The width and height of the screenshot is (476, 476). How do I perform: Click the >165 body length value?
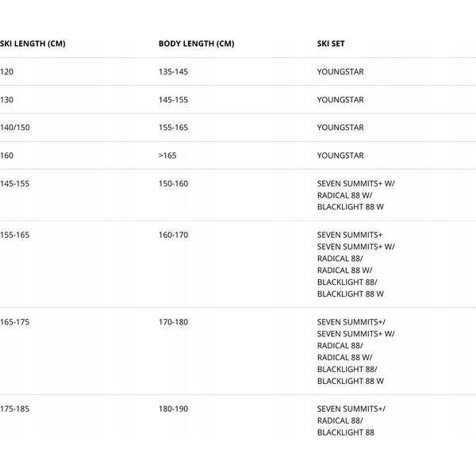click(x=167, y=155)
